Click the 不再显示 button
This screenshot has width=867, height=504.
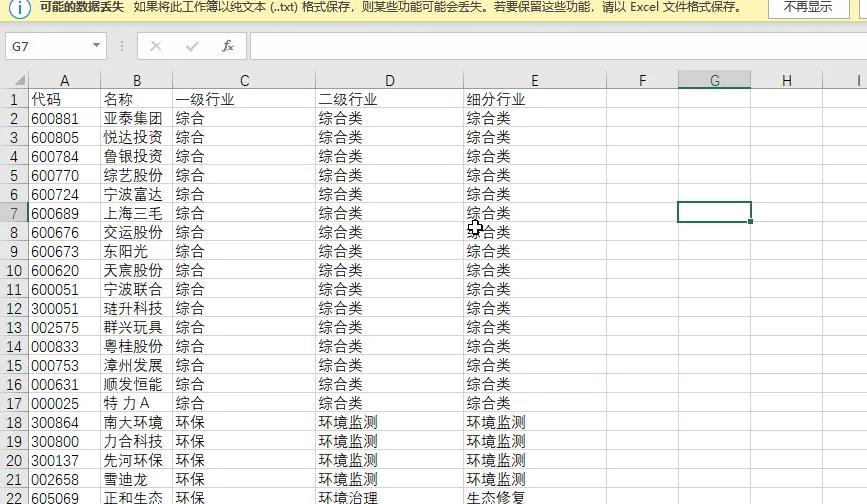pyautogui.click(x=808, y=8)
